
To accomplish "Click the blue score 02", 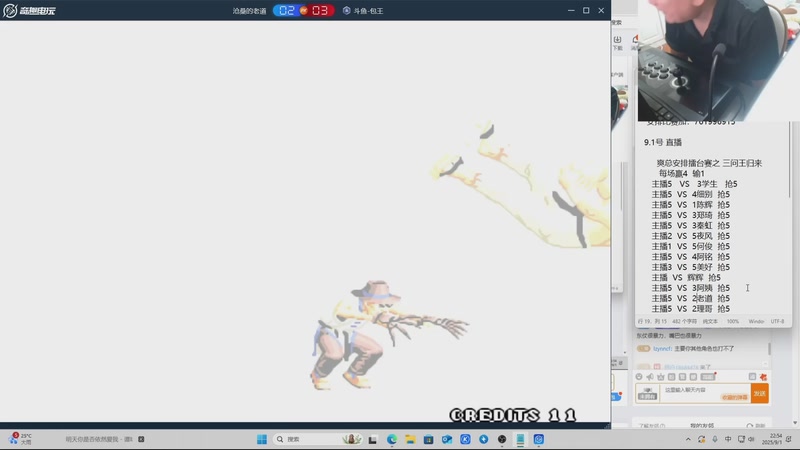I will (x=286, y=10).
